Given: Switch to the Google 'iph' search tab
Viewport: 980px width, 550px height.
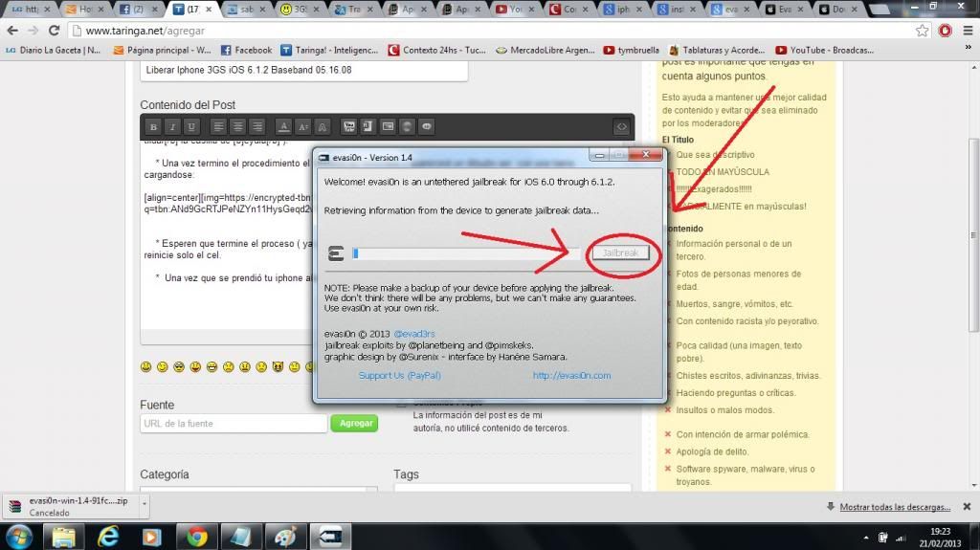Looking at the screenshot, I should tap(622, 10).
